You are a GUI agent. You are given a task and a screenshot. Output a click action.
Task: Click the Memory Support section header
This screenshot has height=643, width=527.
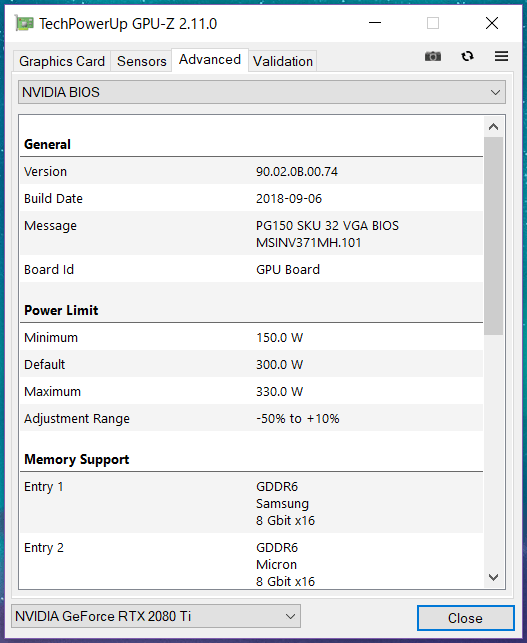pyautogui.click(x=77, y=459)
